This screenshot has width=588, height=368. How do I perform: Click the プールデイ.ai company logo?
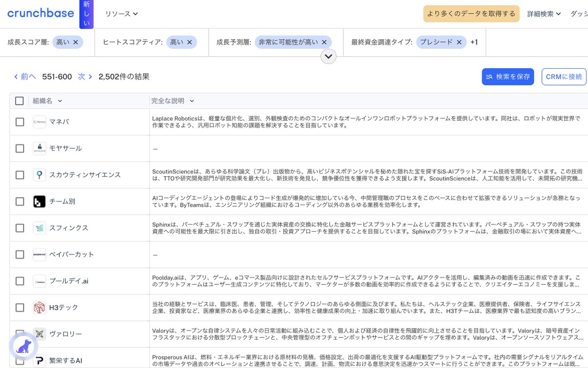pos(40,281)
